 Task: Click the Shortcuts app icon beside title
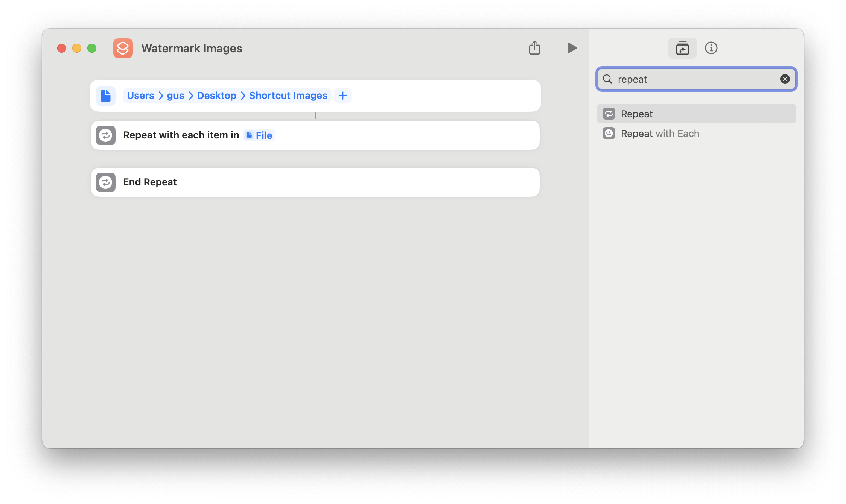pos(123,48)
